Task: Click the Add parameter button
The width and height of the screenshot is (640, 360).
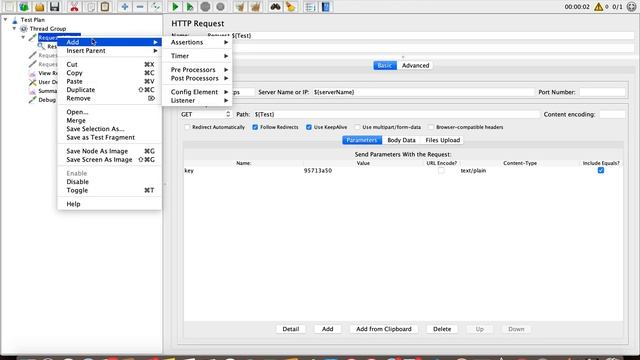Action: (327, 329)
